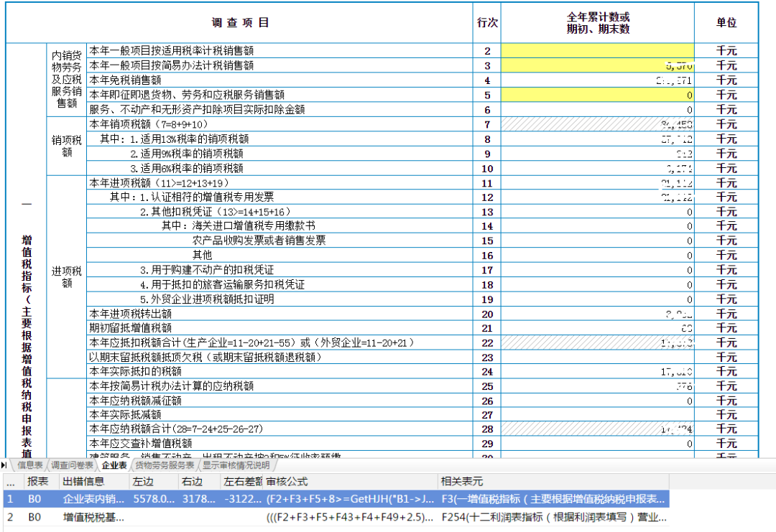The height and width of the screenshot is (532, 776).
Task: Click the value cell for 本年进项税转出额 row 20
Action: (x=596, y=314)
